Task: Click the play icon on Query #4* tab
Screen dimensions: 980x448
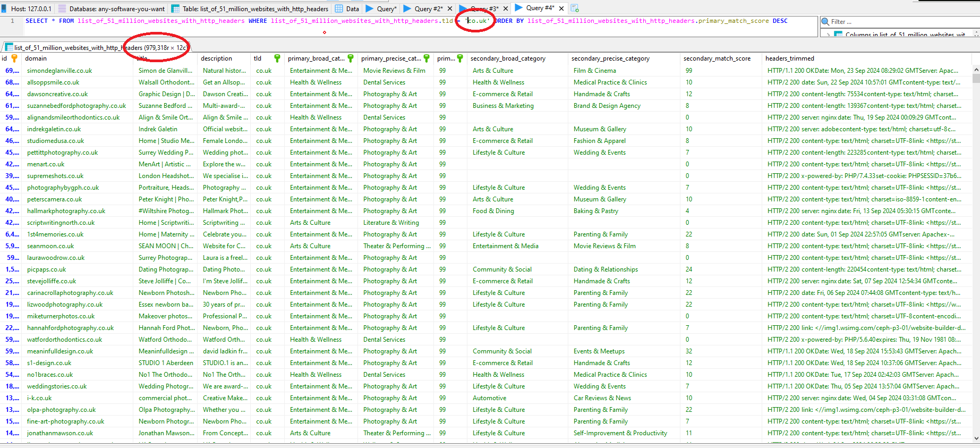Action: [x=519, y=8]
